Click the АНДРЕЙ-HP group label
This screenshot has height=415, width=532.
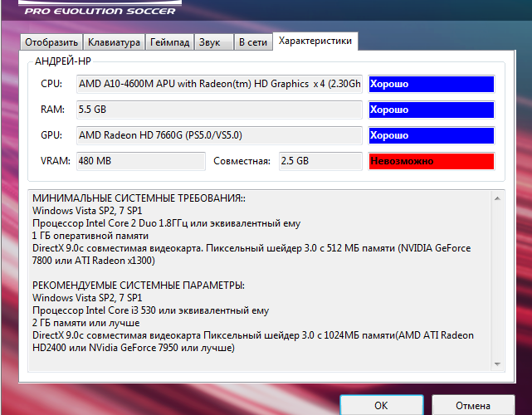[x=63, y=61]
